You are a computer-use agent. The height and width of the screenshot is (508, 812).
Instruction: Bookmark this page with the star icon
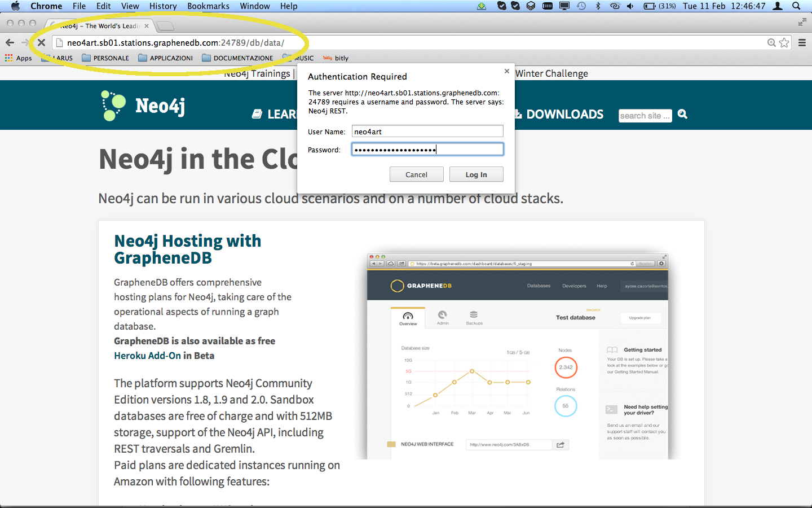click(x=784, y=42)
